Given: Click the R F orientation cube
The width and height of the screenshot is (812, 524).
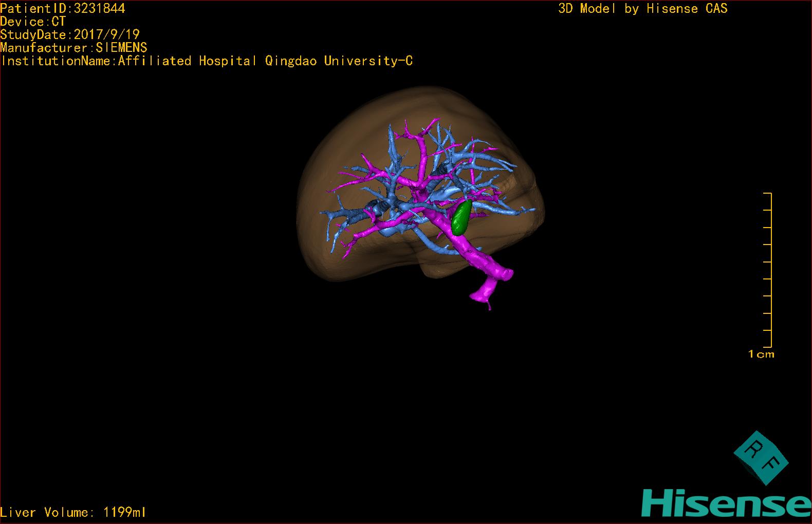Looking at the screenshot, I should [761, 458].
